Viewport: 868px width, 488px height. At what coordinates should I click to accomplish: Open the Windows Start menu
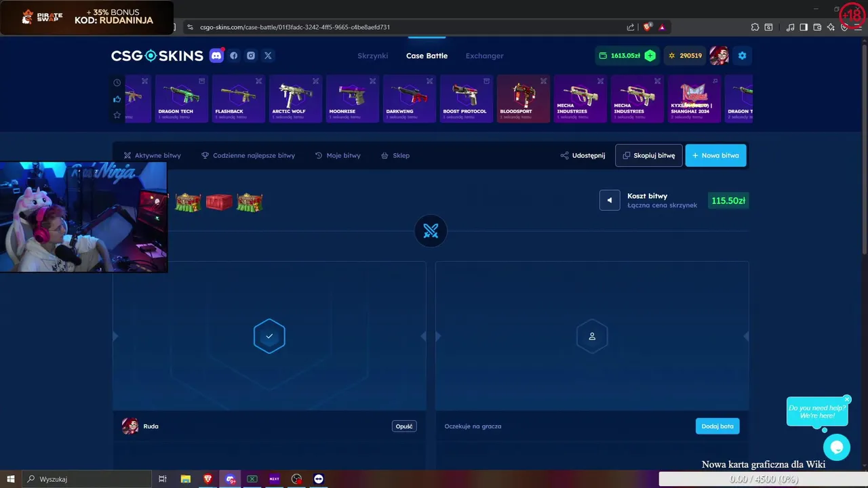point(11,479)
